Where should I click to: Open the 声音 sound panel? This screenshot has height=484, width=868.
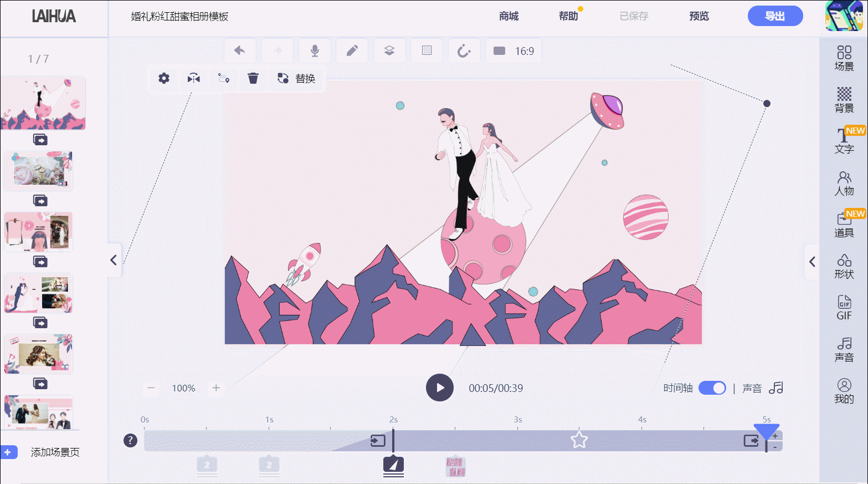coord(844,350)
